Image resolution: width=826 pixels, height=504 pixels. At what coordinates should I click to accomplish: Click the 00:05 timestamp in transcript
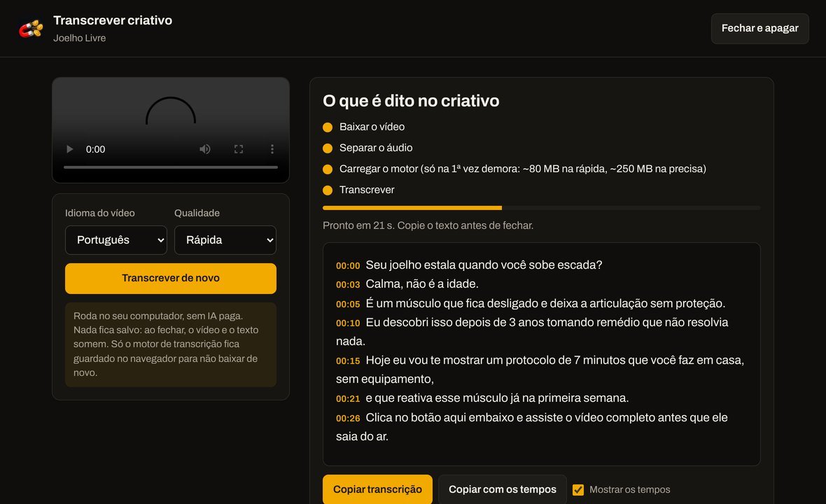click(348, 304)
